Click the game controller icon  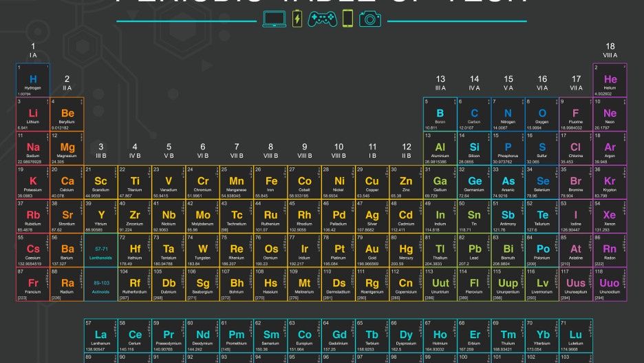coord(323,19)
